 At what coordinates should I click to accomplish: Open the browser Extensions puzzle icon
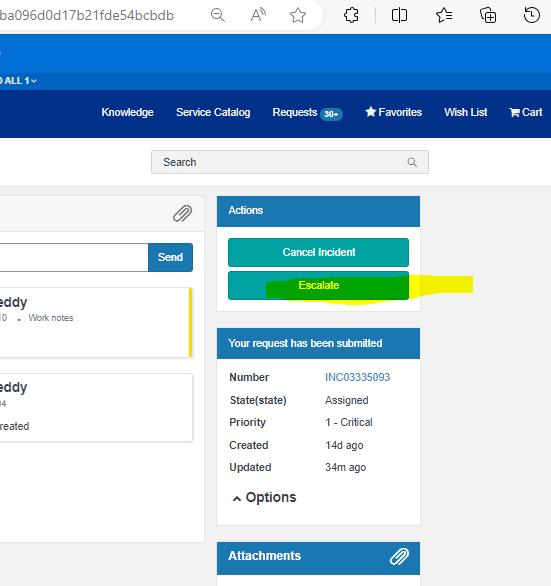[351, 15]
